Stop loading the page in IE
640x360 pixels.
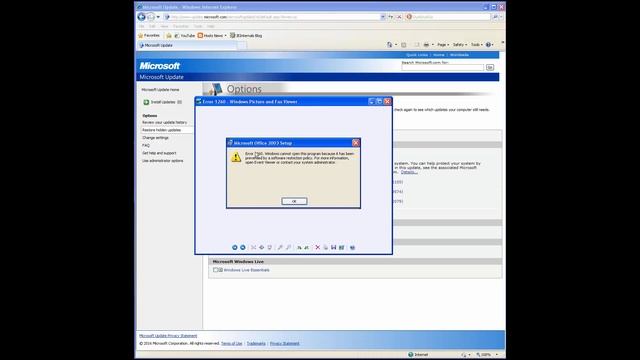pyautogui.click(x=399, y=17)
